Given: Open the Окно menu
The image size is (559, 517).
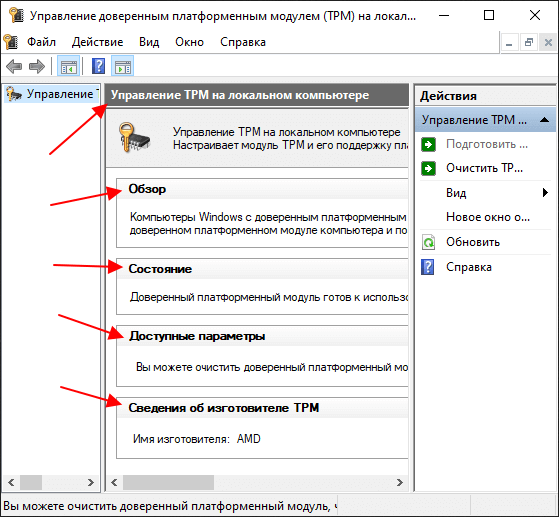Looking at the screenshot, I should pos(189,42).
